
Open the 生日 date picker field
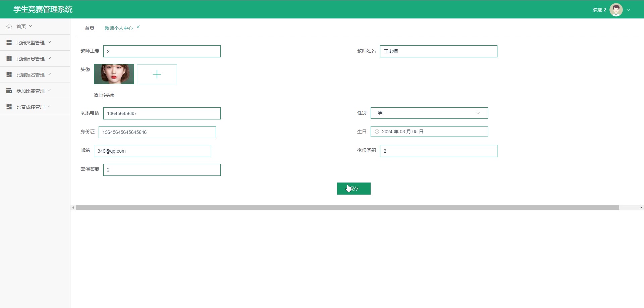click(x=429, y=132)
